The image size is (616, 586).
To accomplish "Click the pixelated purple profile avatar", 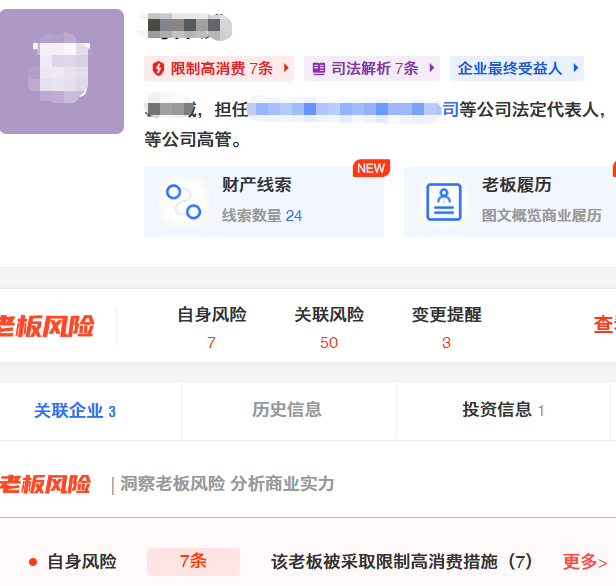I will [62, 71].
